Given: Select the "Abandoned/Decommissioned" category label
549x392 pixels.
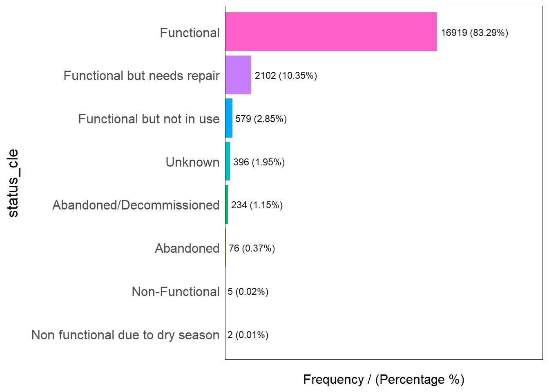Looking at the screenshot, I should click(136, 205).
